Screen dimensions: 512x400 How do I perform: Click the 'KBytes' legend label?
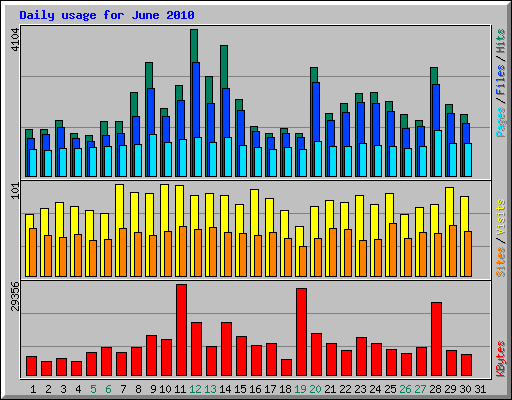pyautogui.click(x=500, y=359)
